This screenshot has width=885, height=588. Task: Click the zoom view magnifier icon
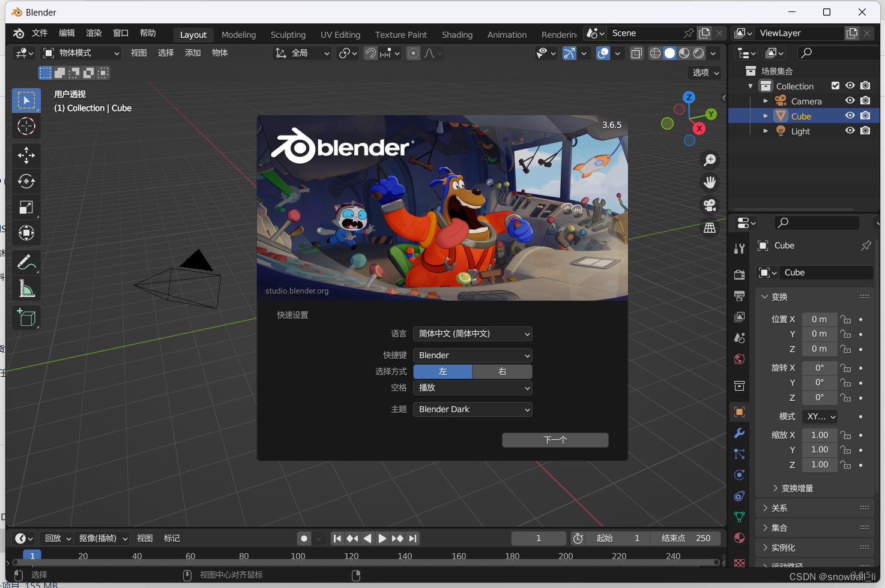point(710,160)
